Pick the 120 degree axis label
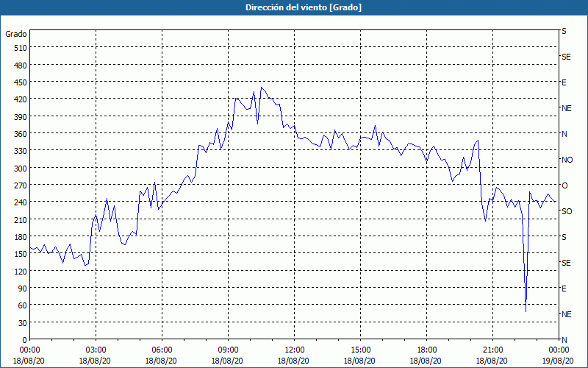Image resolution: width=588 pixels, height=368 pixels. (21, 271)
